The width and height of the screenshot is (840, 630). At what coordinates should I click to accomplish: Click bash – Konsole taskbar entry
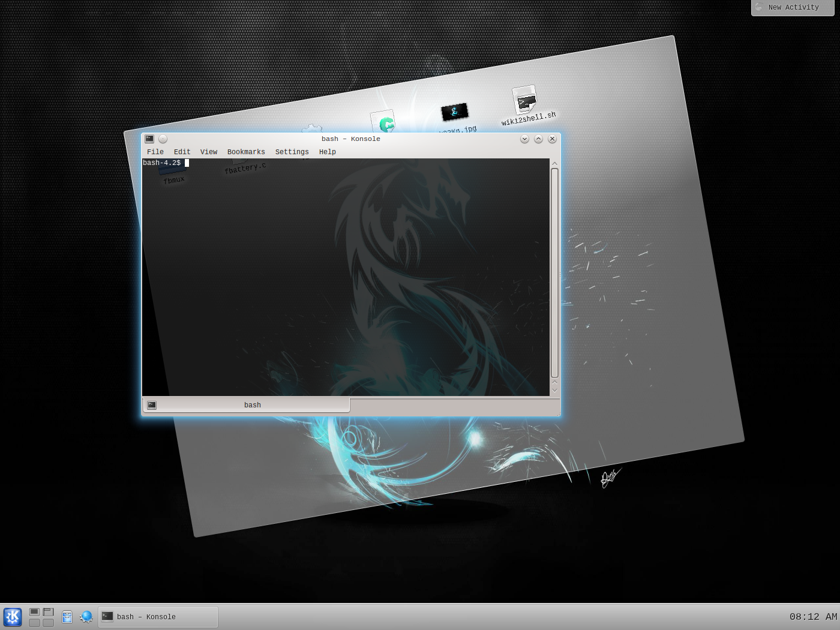coord(158,617)
